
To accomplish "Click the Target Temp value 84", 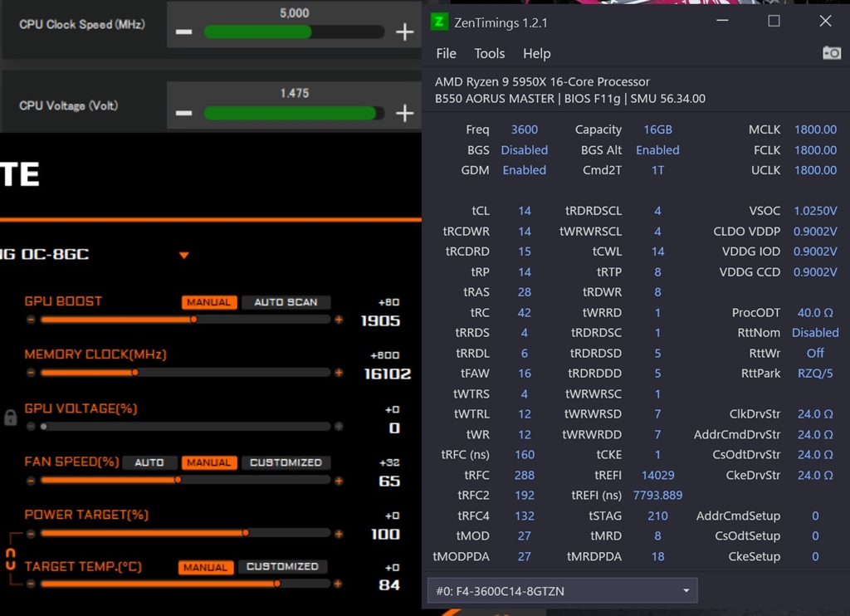I will click(x=389, y=585).
